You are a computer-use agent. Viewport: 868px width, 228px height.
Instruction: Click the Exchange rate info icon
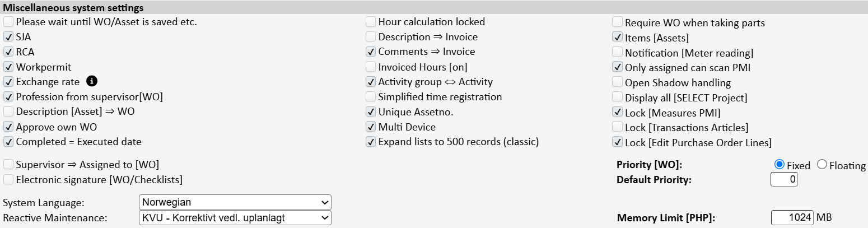point(92,81)
